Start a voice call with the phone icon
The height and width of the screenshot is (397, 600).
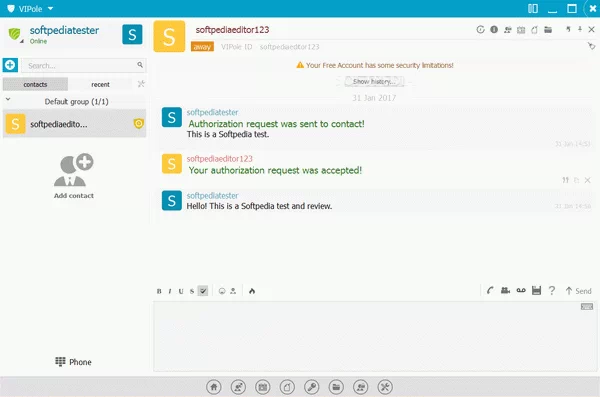(490, 291)
